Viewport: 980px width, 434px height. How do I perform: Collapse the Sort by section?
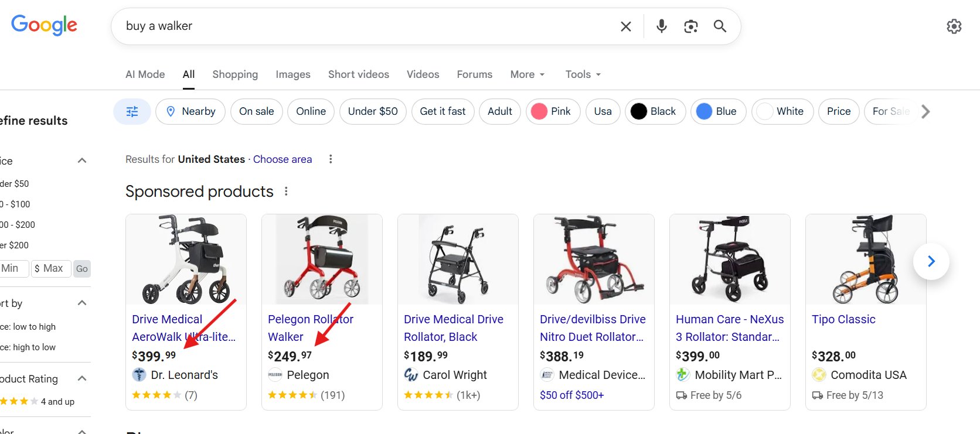pyautogui.click(x=82, y=303)
